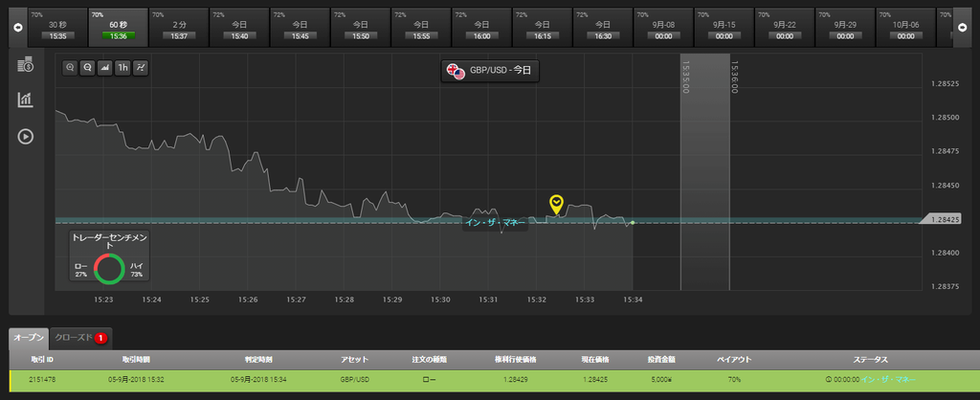Viewport: 980px width, 400px height.
Task: Select the 今日 15:50 expiry
Action: pos(361,28)
